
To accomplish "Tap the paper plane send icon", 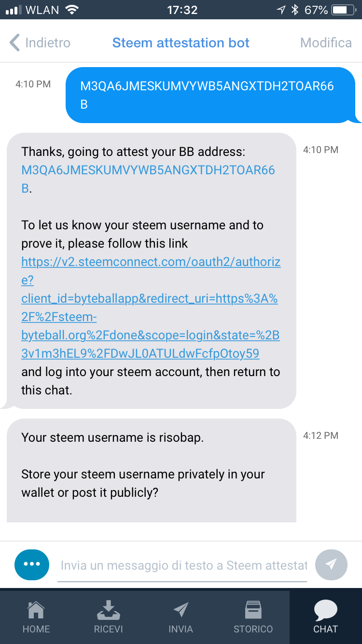I will 331,564.
